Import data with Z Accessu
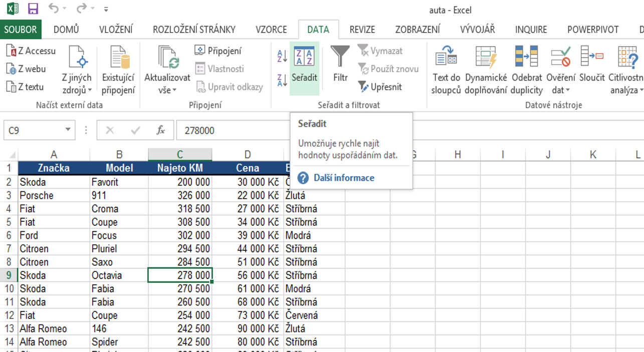 [31, 51]
